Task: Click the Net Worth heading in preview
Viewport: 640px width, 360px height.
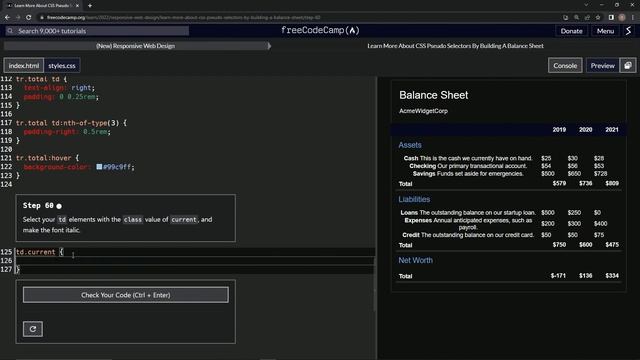Action: click(x=416, y=260)
